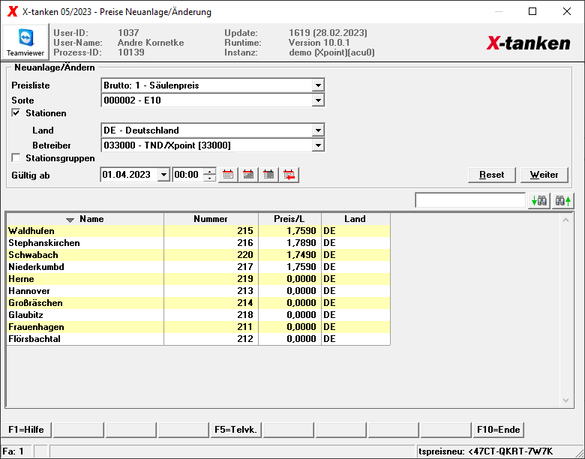Increase the time using the spinner up arrow

210,172
